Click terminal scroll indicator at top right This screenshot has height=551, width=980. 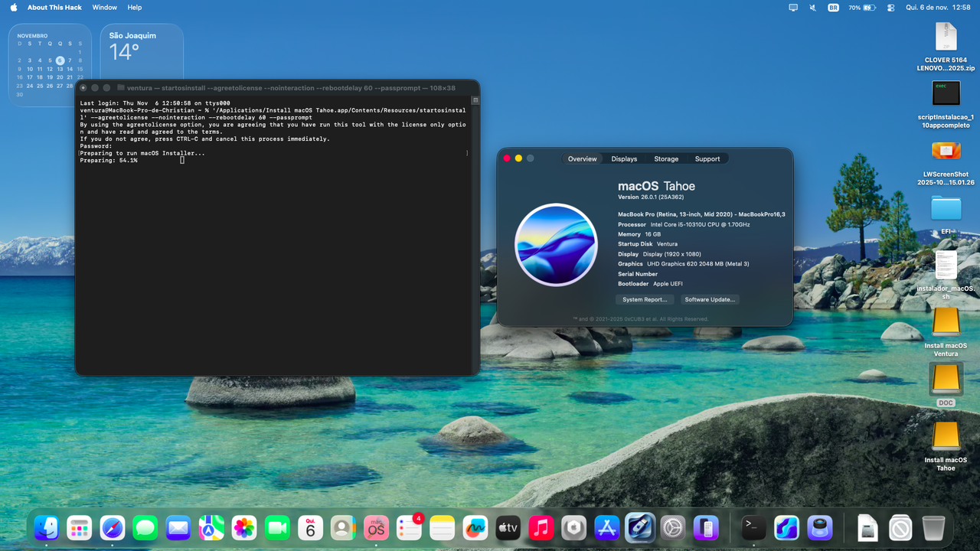click(x=475, y=100)
